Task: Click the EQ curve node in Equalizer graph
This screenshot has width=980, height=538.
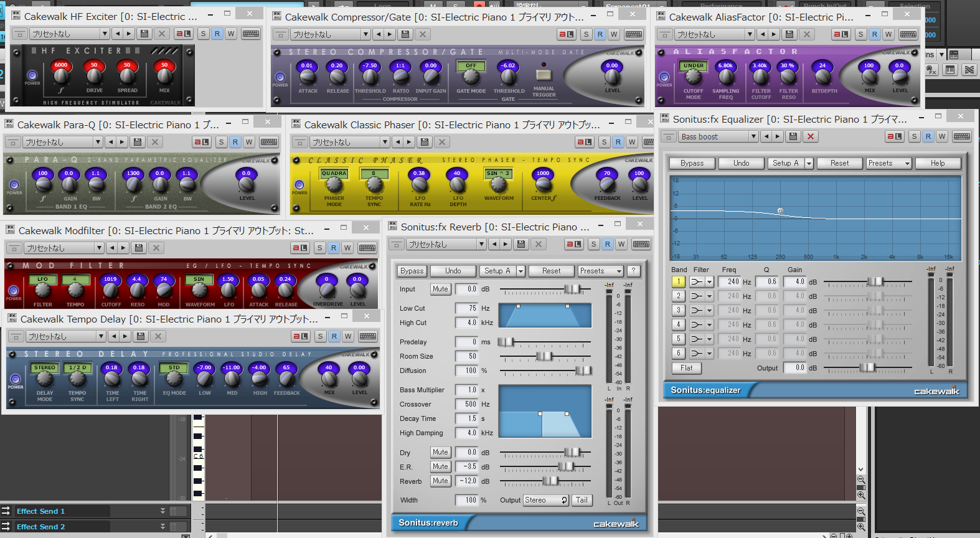Action: click(780, 211)
